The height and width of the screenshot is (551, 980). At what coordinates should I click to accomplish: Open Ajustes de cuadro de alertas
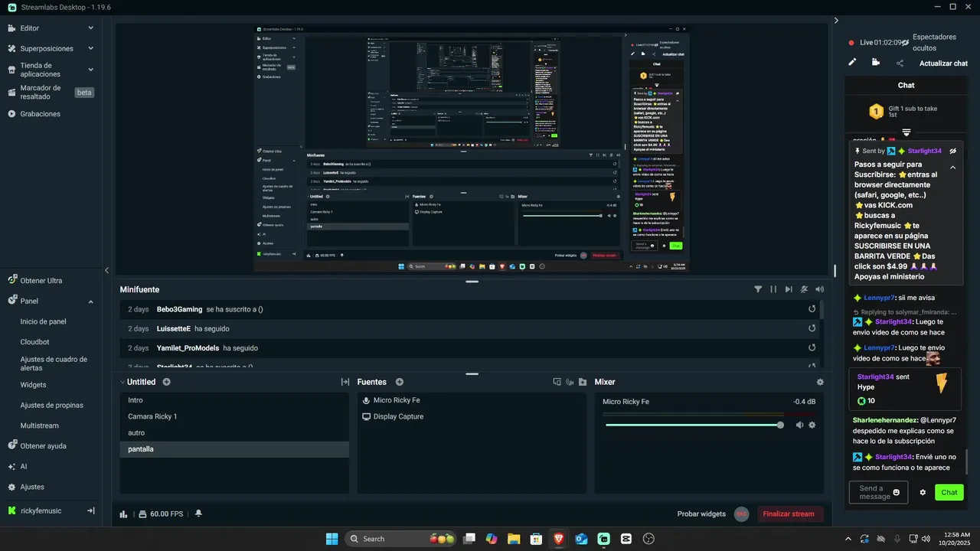(x=54, y=364)
